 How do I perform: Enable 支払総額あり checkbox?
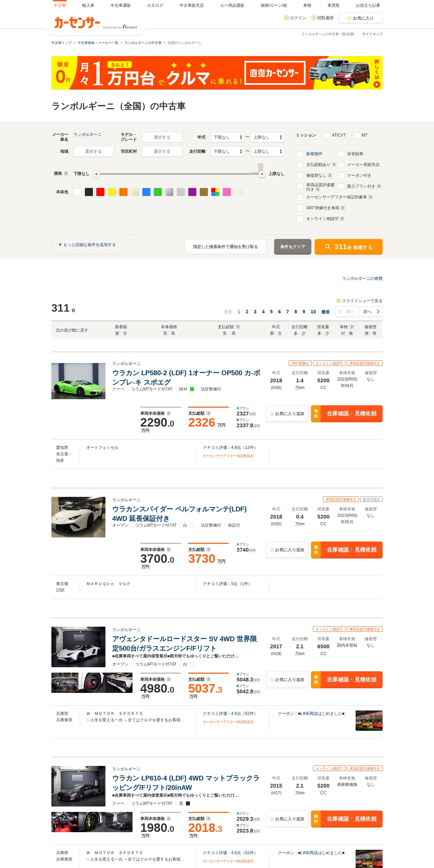300,165
